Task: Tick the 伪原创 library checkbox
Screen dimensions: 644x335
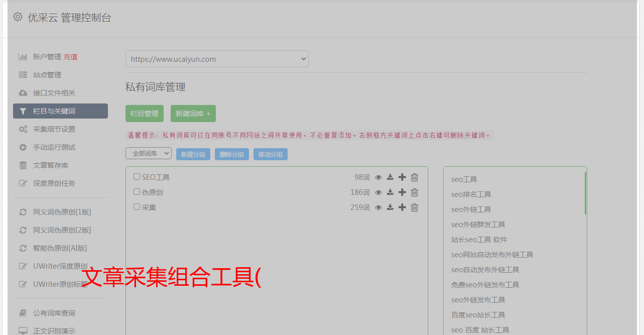Action: 137,192
